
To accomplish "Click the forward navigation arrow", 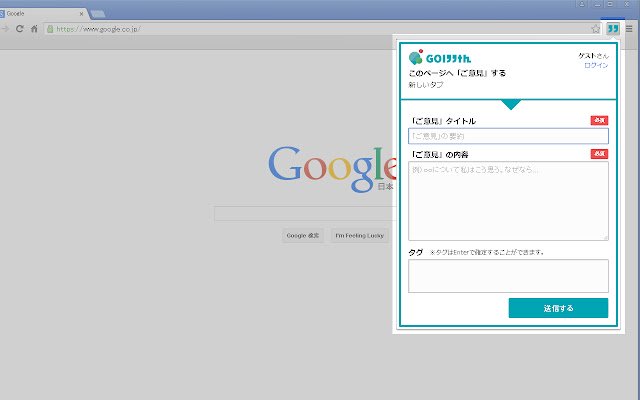I will tap(5, 29).
